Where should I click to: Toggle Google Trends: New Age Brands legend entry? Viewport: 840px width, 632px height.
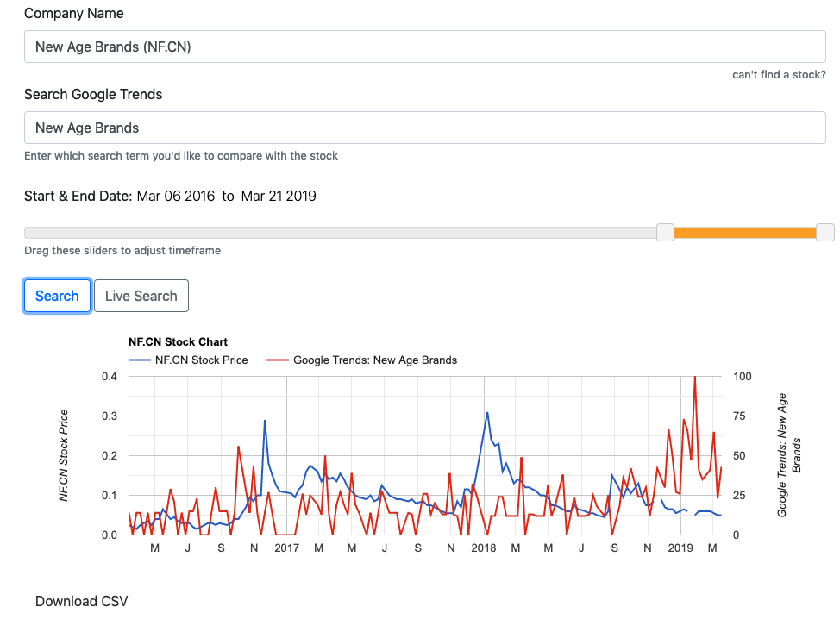[x=361, y=360]
